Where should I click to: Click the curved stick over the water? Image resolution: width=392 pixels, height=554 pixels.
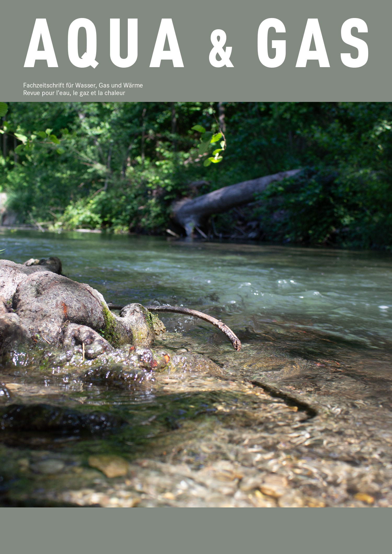coord(180,321)
